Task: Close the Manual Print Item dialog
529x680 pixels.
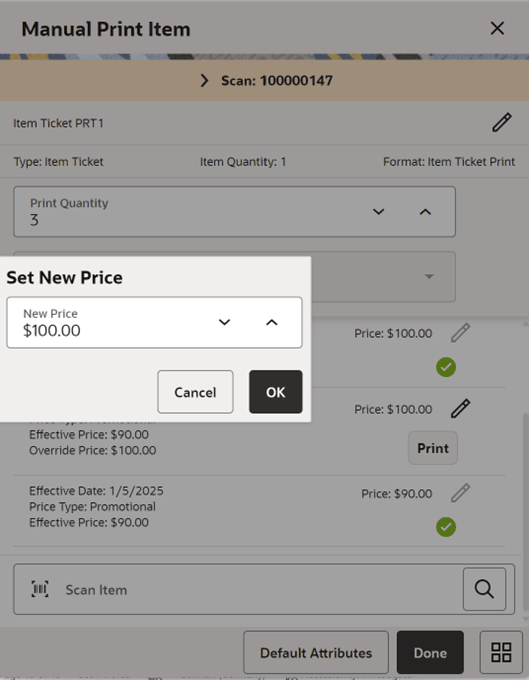Action: coord(497,29)
